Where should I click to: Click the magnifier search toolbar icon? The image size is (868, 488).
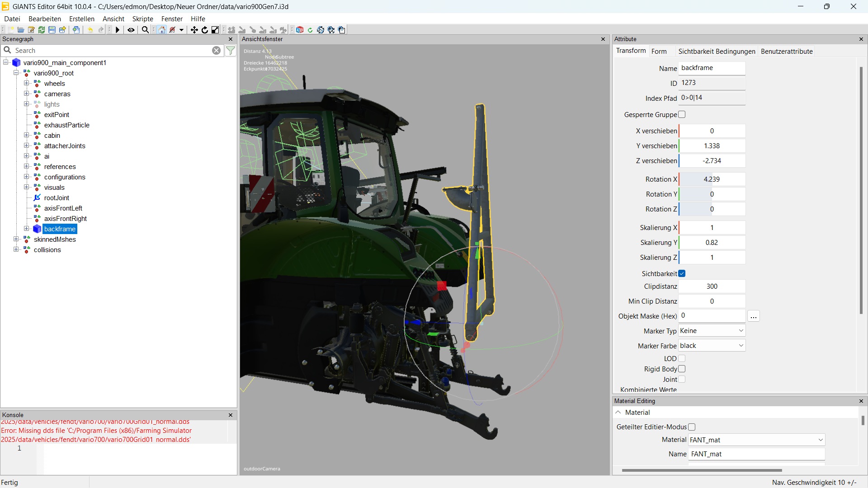pyautogui.click(x=145, y=30)
